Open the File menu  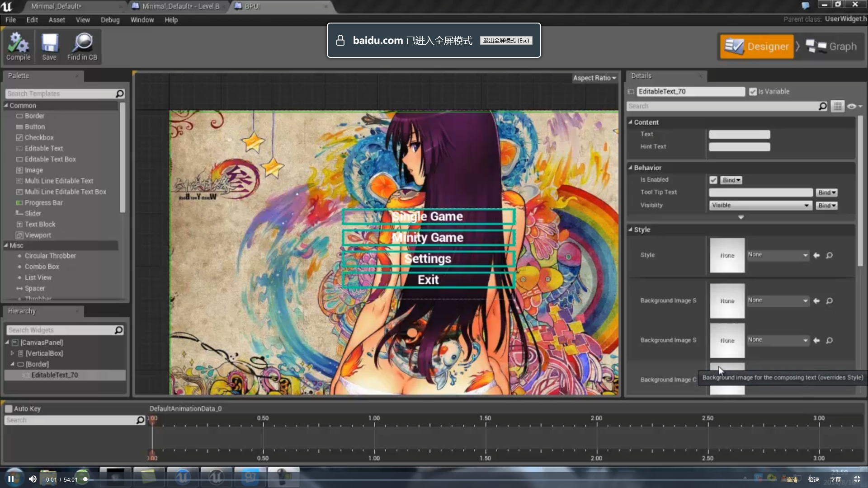10,20
